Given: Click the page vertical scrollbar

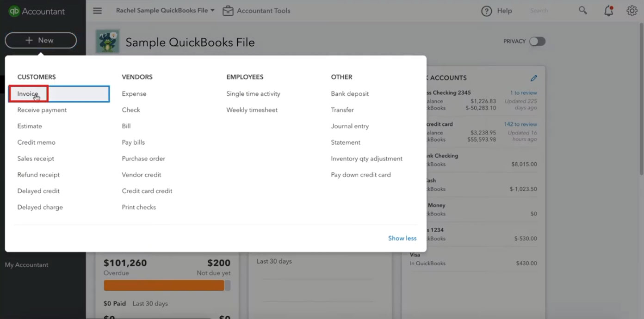Looking at the screenshot, I should (x=641, y=99).
